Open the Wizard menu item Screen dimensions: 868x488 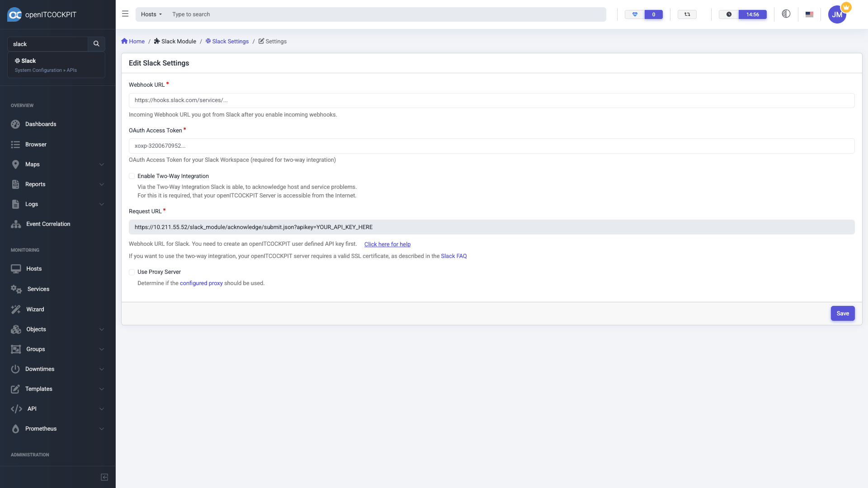click(35, 310)
